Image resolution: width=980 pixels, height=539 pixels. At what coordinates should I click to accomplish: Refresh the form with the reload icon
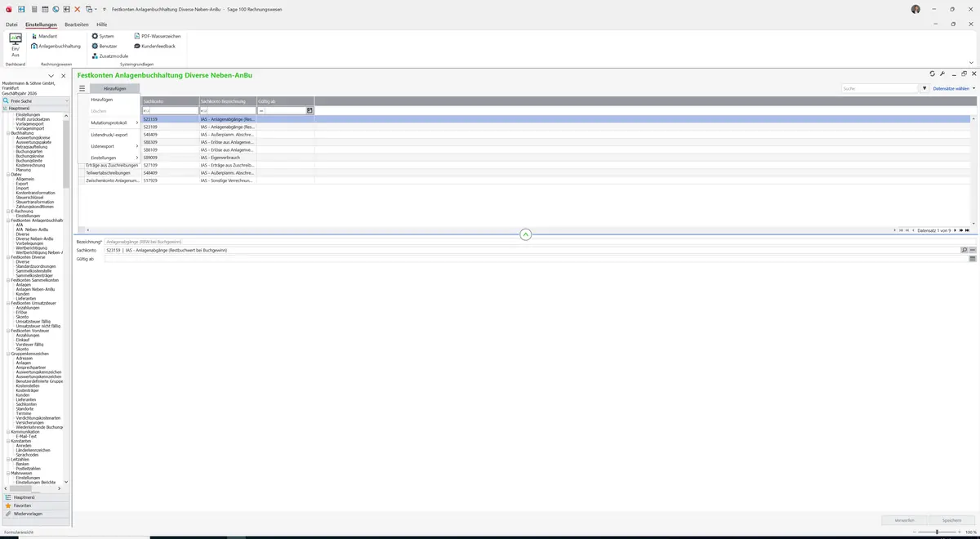[933, 73]
